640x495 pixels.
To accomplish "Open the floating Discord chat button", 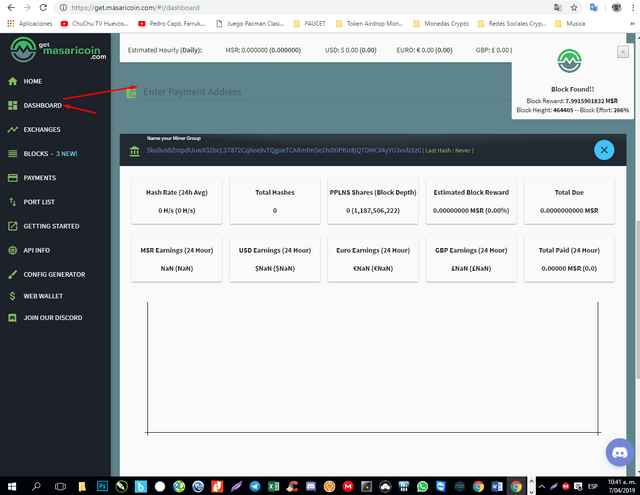I will (x=619, y=452).
